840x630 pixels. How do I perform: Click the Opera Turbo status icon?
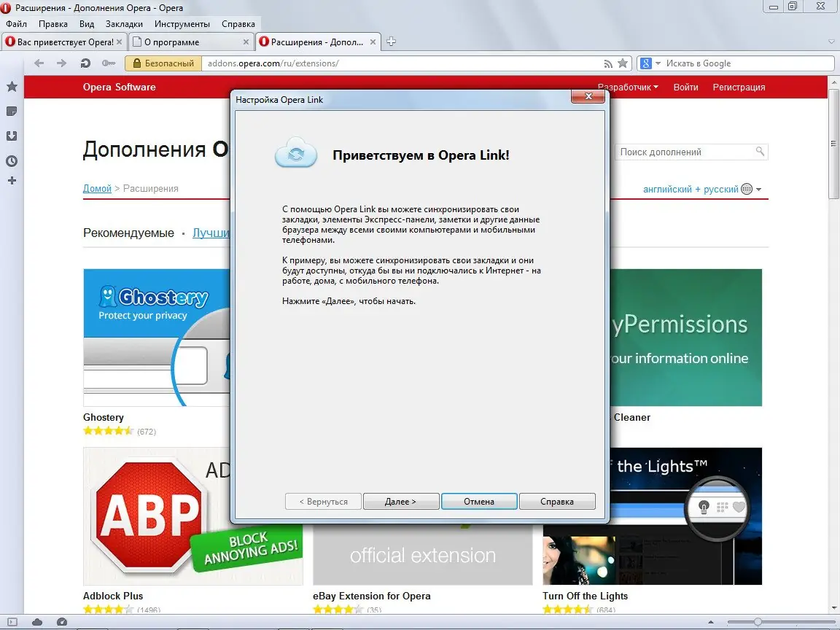point(62,622)
